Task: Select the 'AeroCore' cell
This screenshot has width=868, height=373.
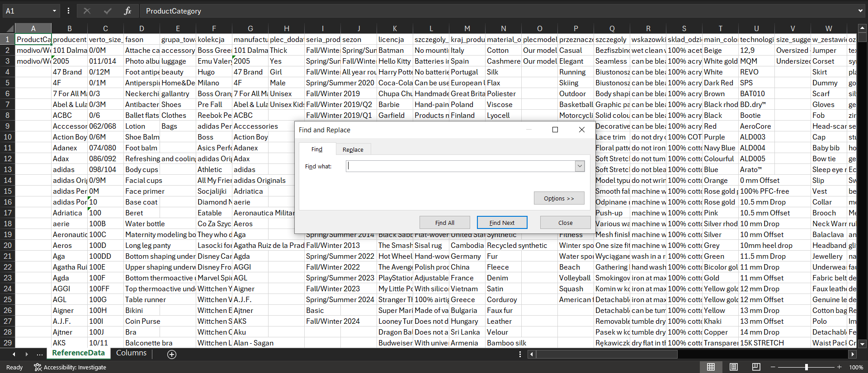Action: pos(757,126)
